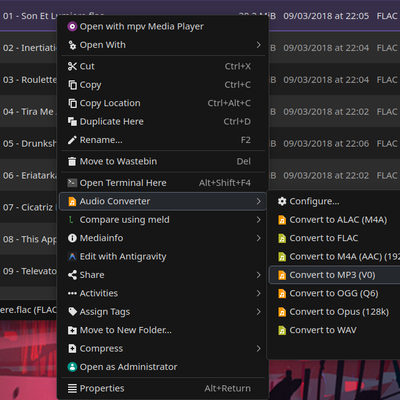Select file 07 - Cicatriz row
The height and width of the screenshot is (400, 400).
point(29,207)
